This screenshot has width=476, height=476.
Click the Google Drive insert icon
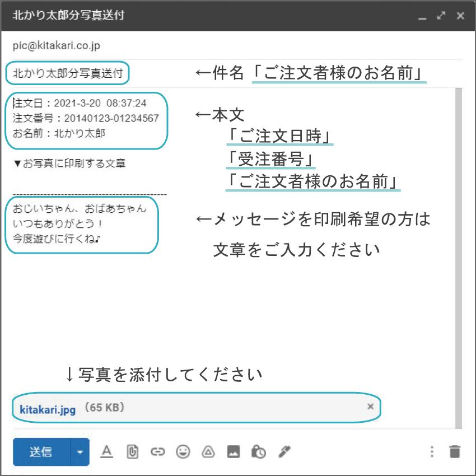click(208, 452)
